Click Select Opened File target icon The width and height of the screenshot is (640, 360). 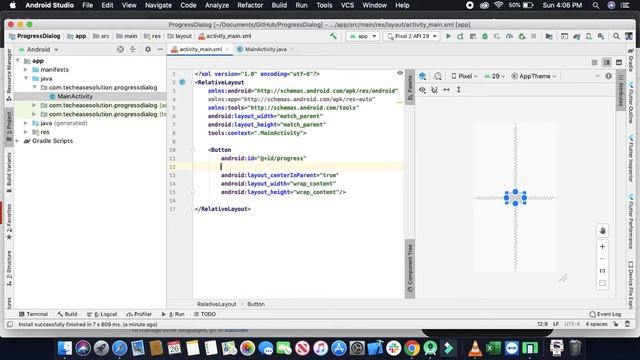(x=120, y=49)
